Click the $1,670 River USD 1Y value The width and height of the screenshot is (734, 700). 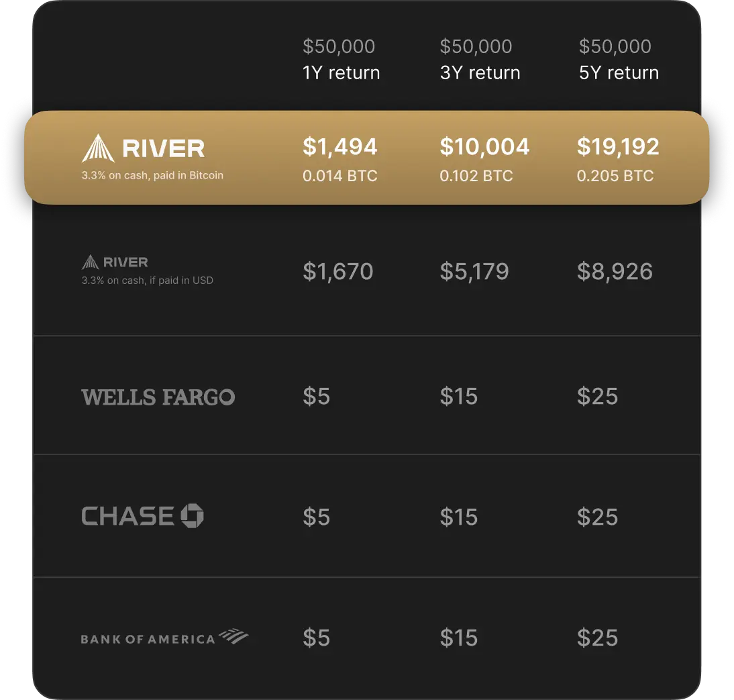[x=337, y=271]
